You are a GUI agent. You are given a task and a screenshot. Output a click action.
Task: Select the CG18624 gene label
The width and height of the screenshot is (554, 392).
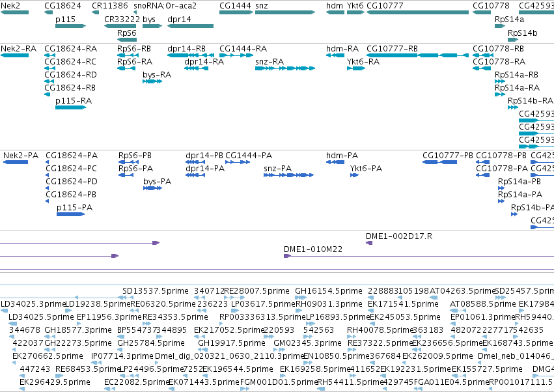62,6
